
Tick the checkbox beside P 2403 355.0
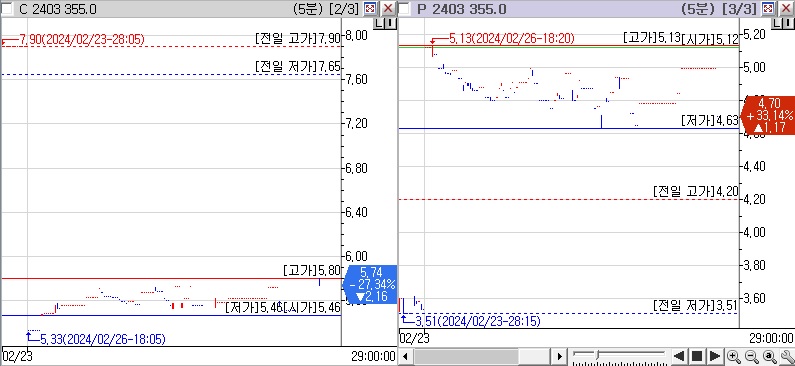[405, 9]
